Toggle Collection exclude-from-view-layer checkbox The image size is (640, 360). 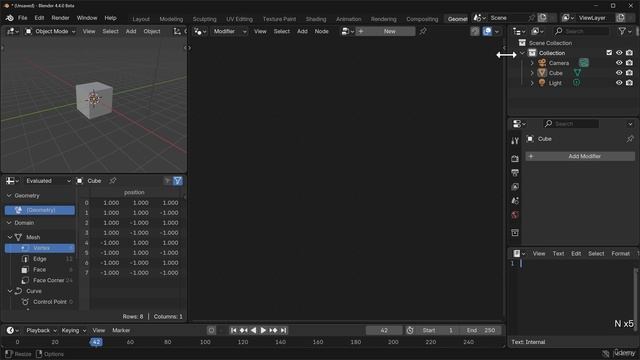(609, 53)
